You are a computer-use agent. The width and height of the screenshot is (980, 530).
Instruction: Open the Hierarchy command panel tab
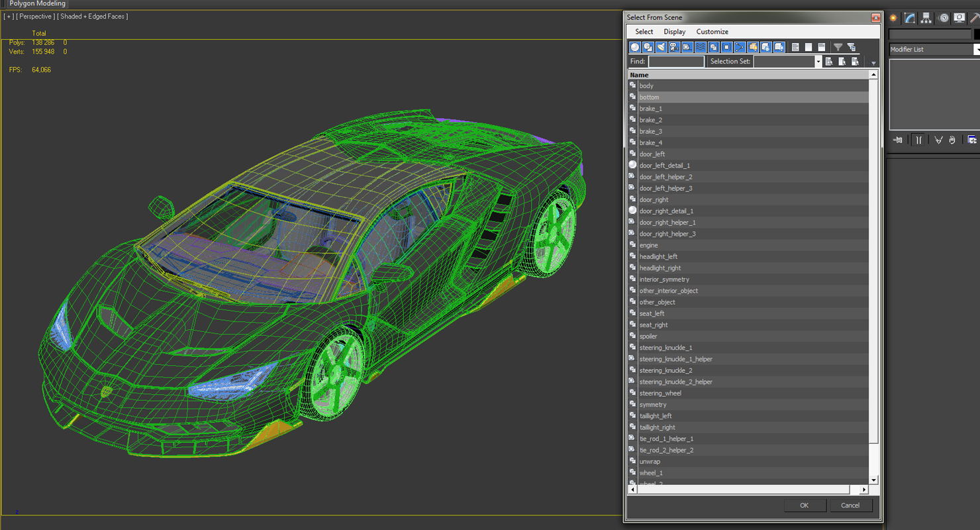[x=926, y=18]
